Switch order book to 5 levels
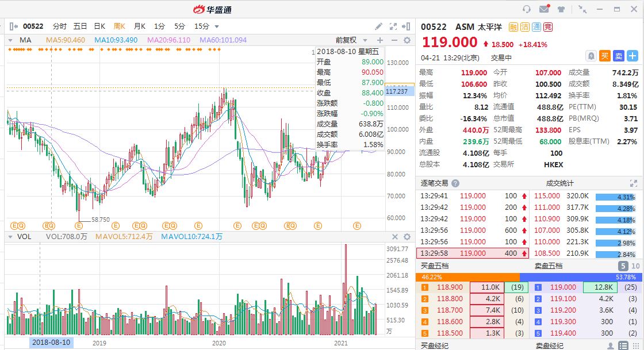This screenshot has width=644, height=350. click(x=623, y=266)
